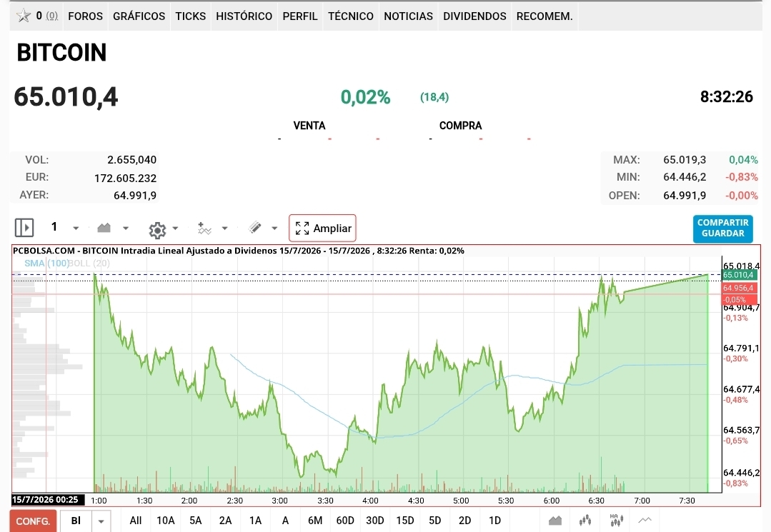Switch to Heikin Ashi candles icon
The image size is (771, 532).
616,520
